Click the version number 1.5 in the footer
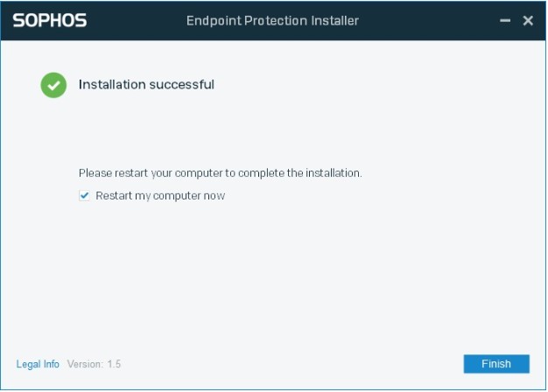Viewport: 548px width, 392px height. tap(115, 364)
